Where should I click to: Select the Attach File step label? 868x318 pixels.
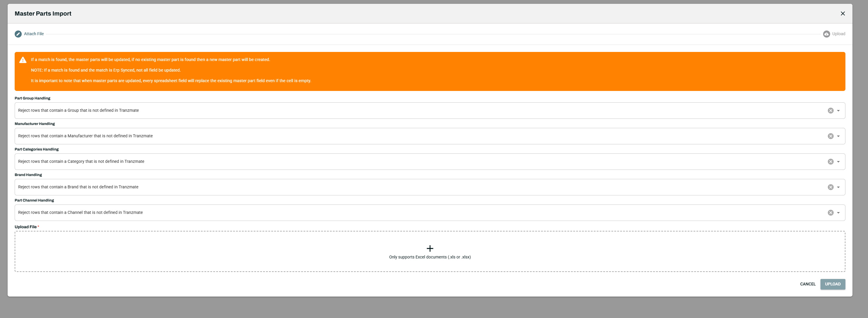pyautogui.click(x=34, y=34)
